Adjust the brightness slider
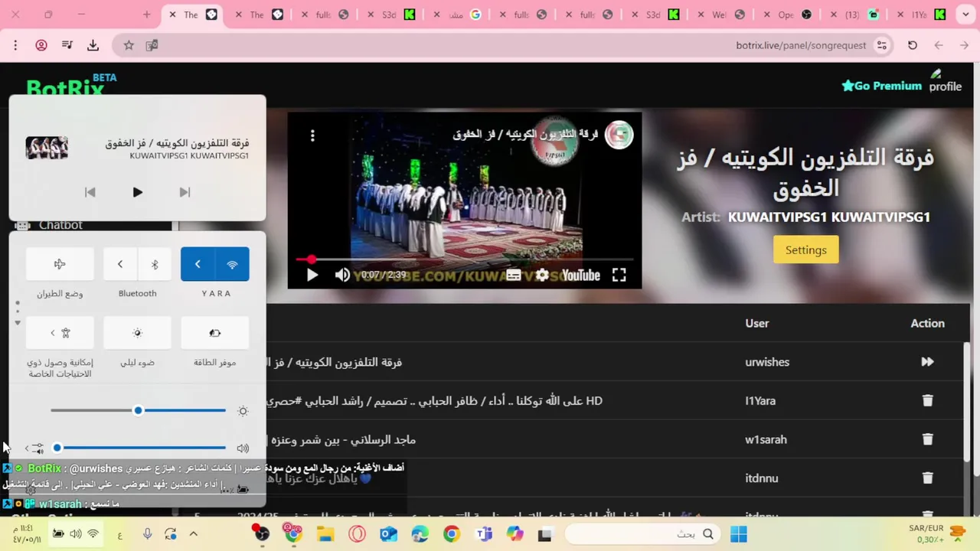Image resolution: width=980 pixels, height=551 pixels. [x=139, y=410]
